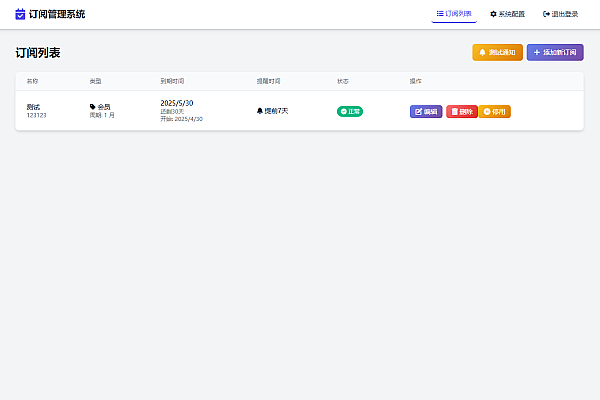Click the bell icon beside 提前7天
This screenshot has height=400, width=600.
[x=259, y=111]
